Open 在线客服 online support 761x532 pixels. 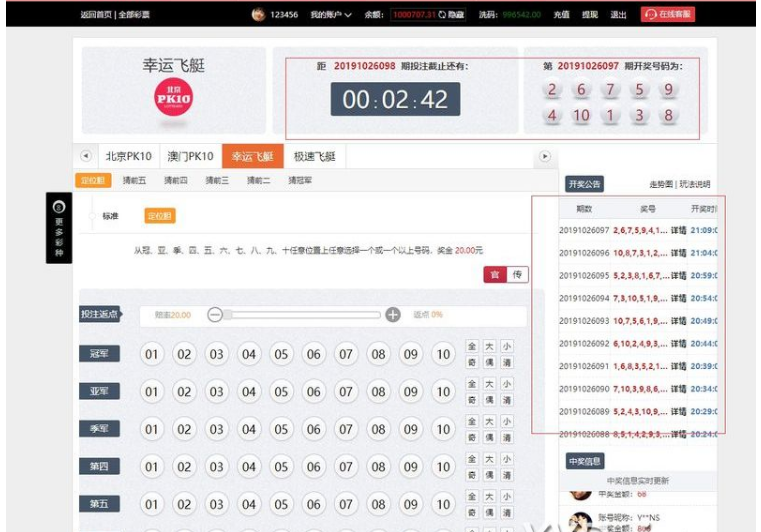668,15
